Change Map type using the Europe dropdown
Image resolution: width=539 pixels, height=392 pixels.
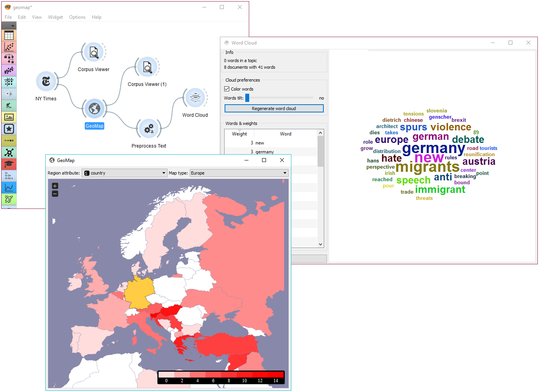(x=239, y=173)
